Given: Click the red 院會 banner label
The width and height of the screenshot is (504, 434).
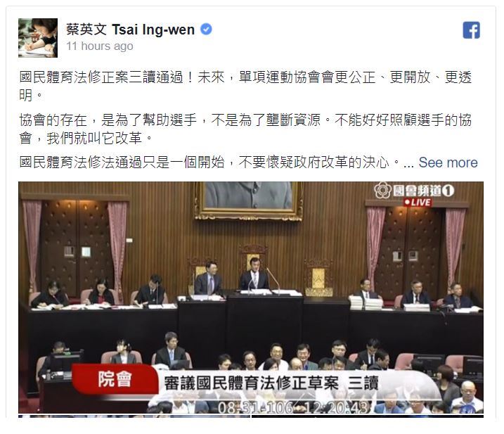Looking at the screenshot, I should tap(115, 378).
